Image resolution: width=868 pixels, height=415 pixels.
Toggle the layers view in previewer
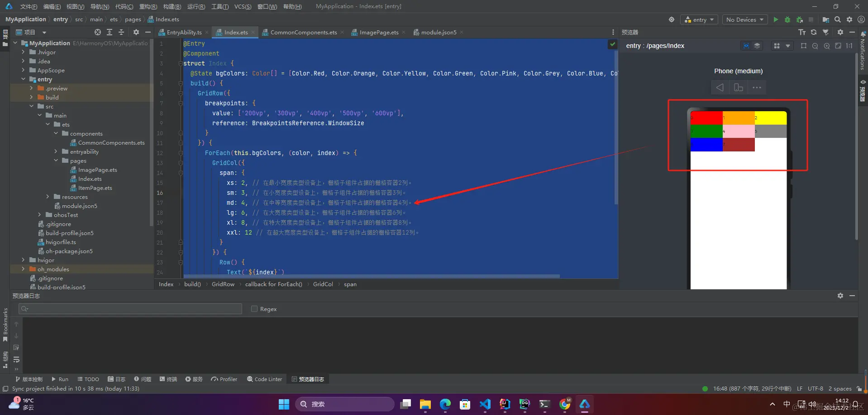click(x=757, y=46)
